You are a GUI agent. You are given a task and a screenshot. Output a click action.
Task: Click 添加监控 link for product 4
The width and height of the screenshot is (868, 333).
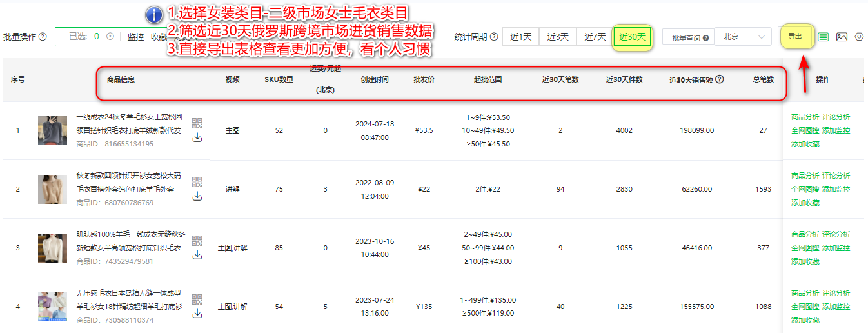(x=836, y=307)
